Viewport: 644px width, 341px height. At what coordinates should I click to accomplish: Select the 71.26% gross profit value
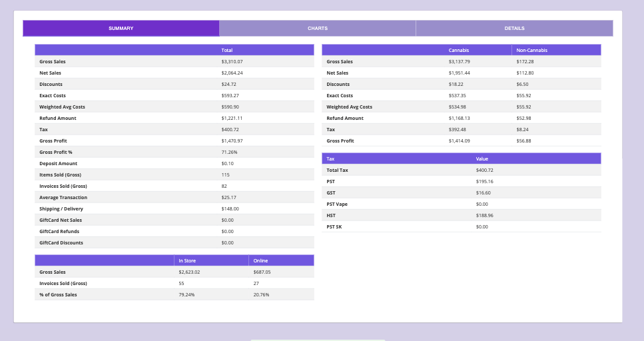tap(229, 152)
